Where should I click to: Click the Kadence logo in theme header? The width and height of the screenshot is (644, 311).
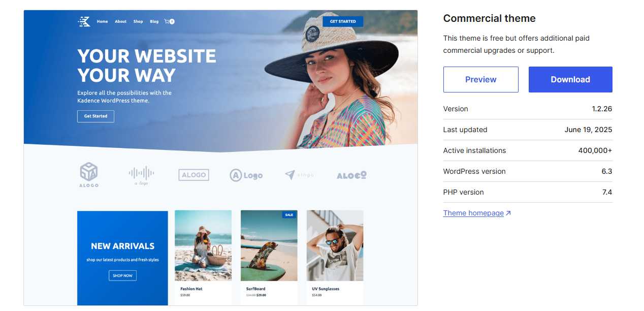click(84, 21)
